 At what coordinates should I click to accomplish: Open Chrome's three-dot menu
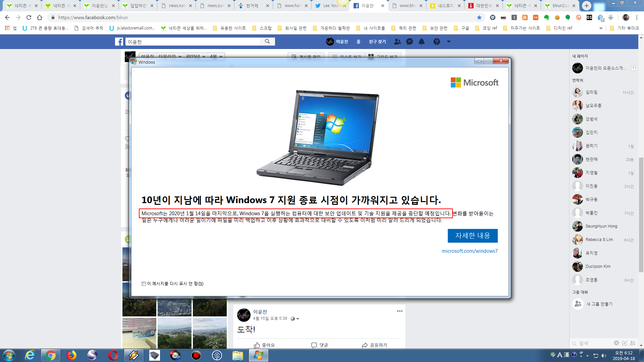(637, 17)
